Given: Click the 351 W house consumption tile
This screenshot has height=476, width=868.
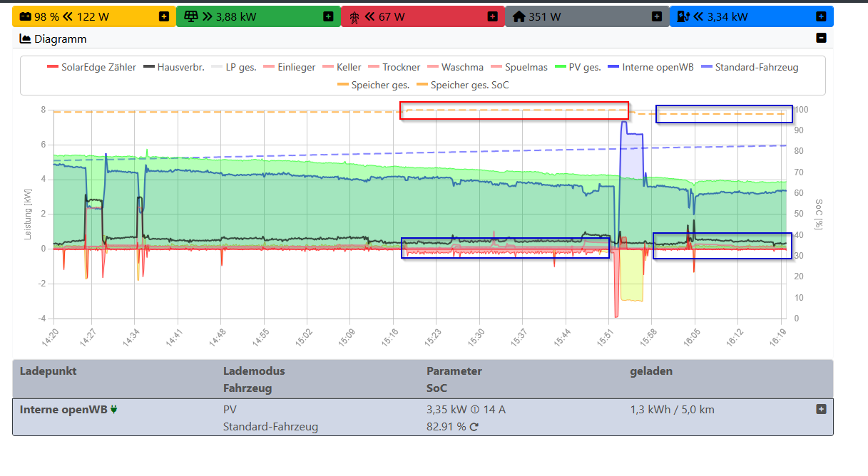Looking at the screenshot, I should (586, 16).
